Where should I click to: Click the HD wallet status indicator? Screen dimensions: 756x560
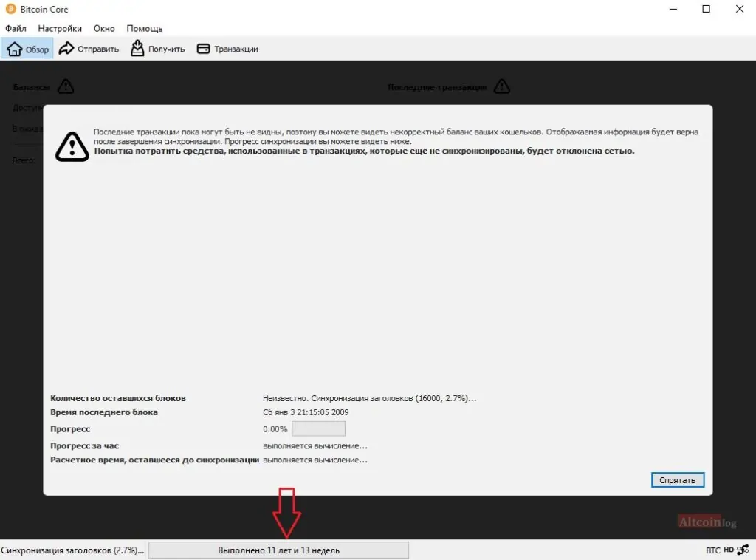click(x=729, y=550)
